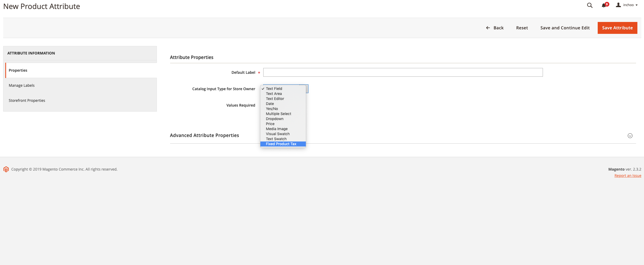Click the Reset button

pos(522,28)
